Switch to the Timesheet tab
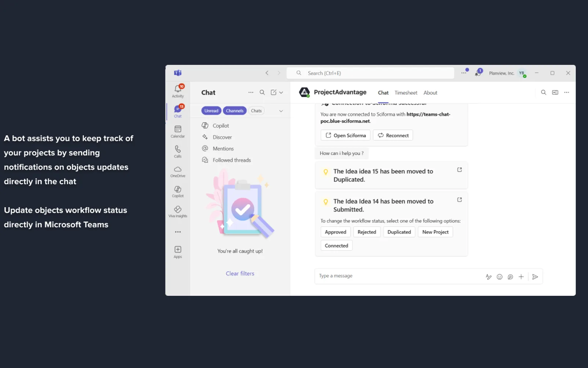Viewport: 588px width, 368px height. tap(406, 93)
